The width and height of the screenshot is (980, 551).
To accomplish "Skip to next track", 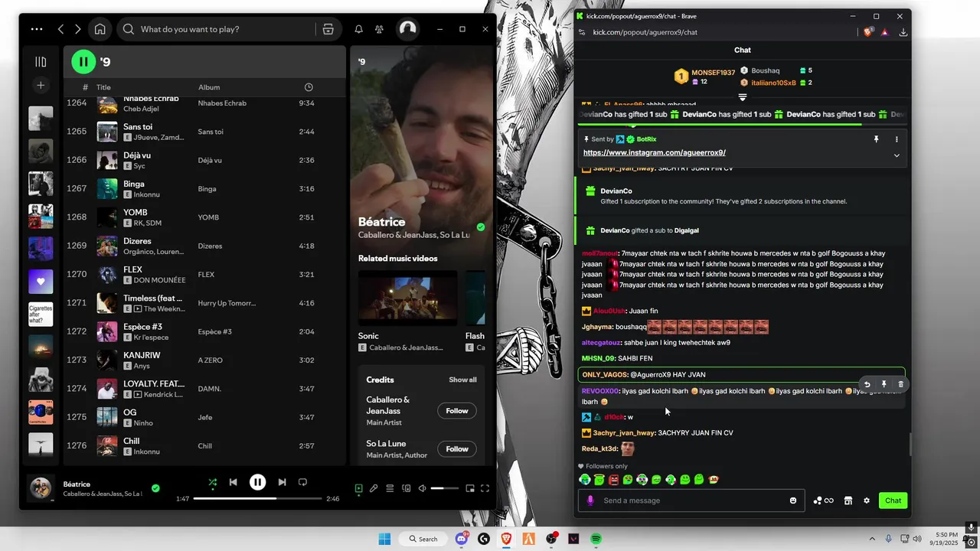I will [282, 482].
